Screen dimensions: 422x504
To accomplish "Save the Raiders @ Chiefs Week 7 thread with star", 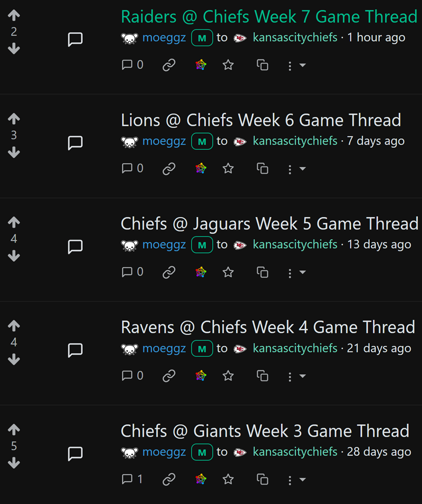I will tap(228, 65).
